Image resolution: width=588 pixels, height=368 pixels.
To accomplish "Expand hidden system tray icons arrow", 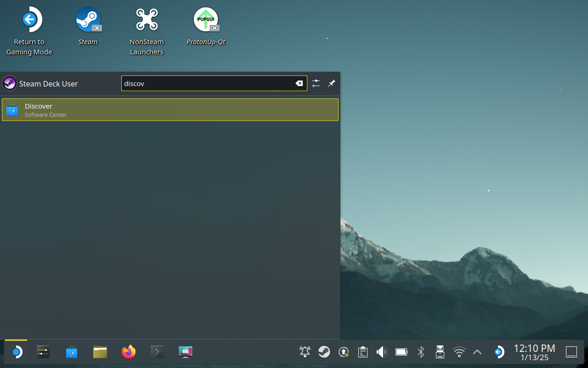I will click(477, 352).
